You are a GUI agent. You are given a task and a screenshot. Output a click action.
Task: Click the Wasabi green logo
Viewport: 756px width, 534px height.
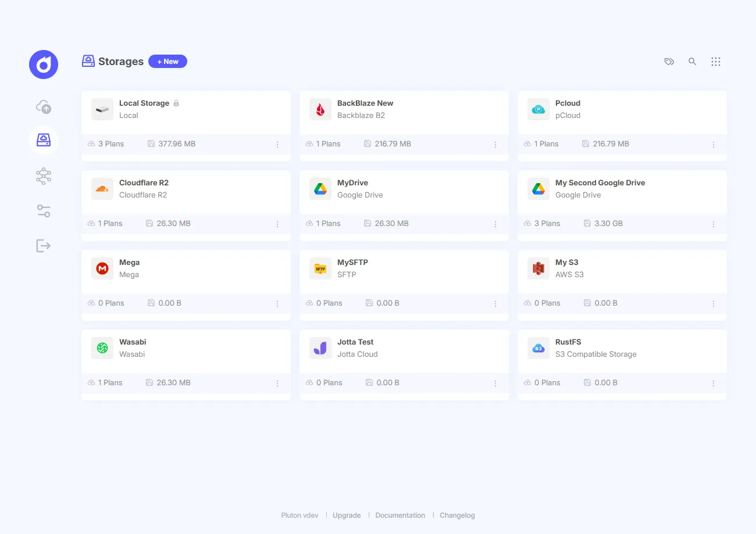(x=102, y=348)
